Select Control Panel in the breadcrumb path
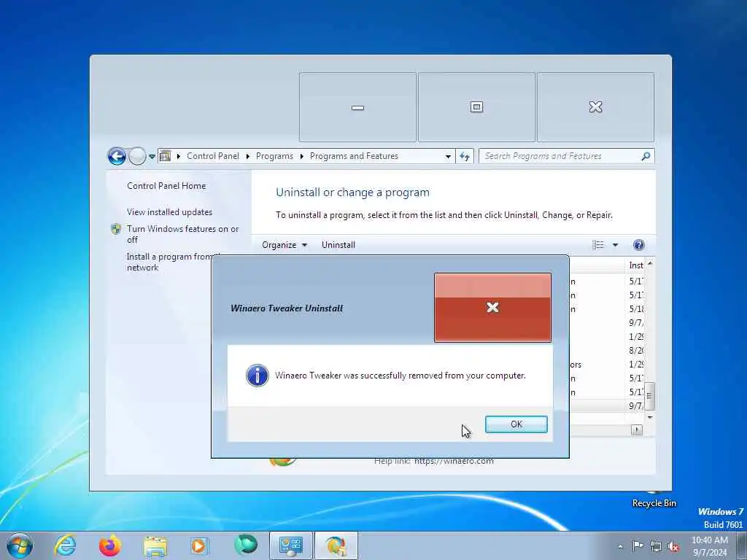Viewport: 747px width, 560px height. point(213,156)
